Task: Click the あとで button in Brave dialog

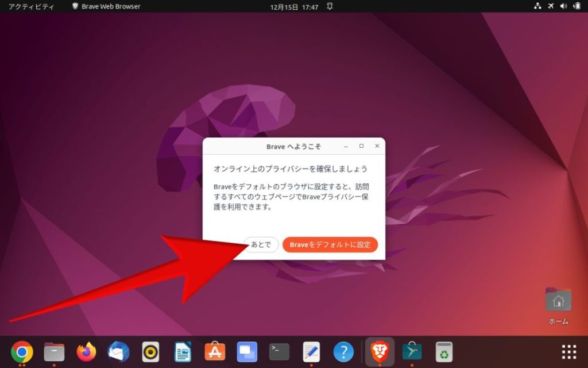Action: click(x=261, y=245)
